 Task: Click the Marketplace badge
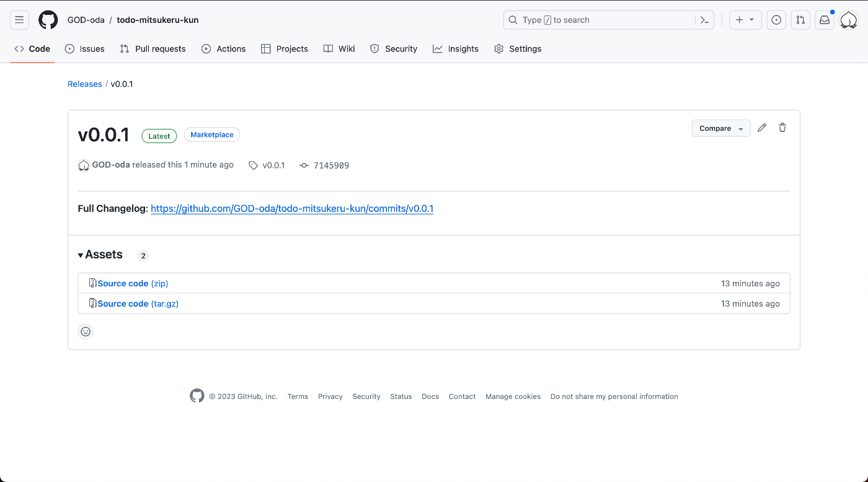[212, 134]
